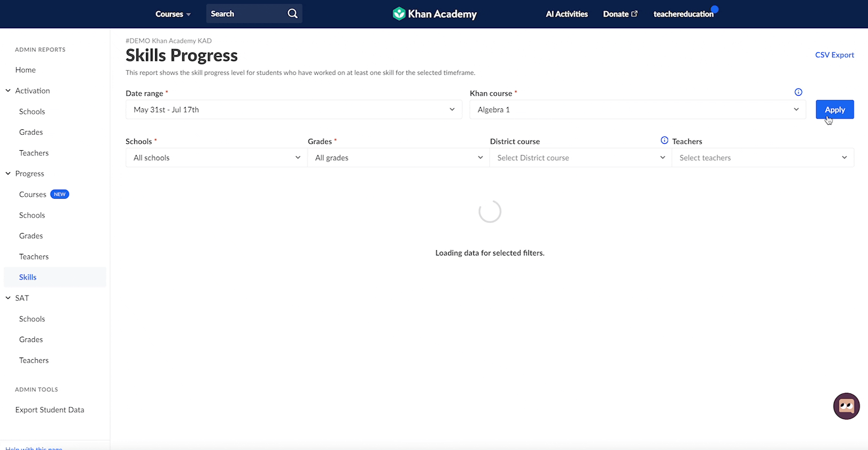
Task: Click the Apply button
Action: 835,110
